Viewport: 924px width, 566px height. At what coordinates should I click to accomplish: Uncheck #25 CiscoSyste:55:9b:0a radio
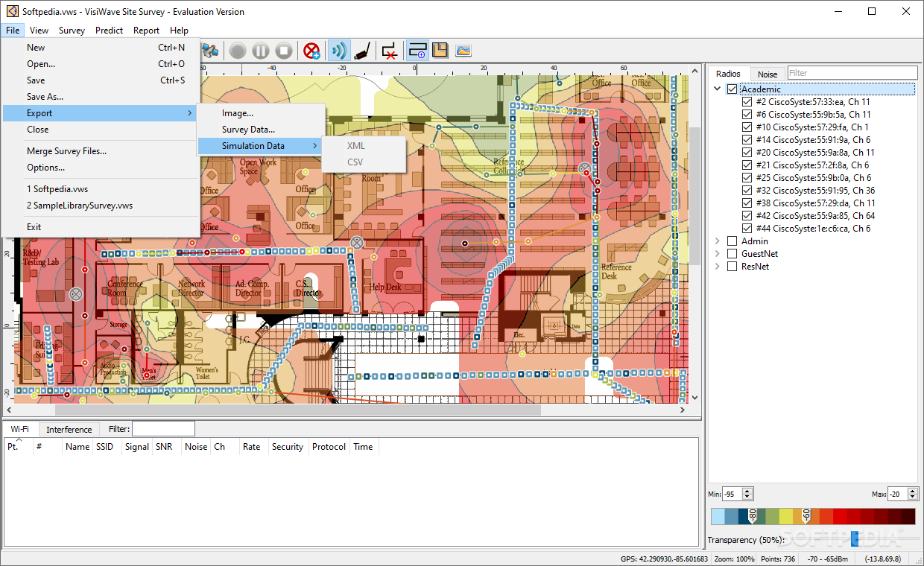(x=747, y=178)
